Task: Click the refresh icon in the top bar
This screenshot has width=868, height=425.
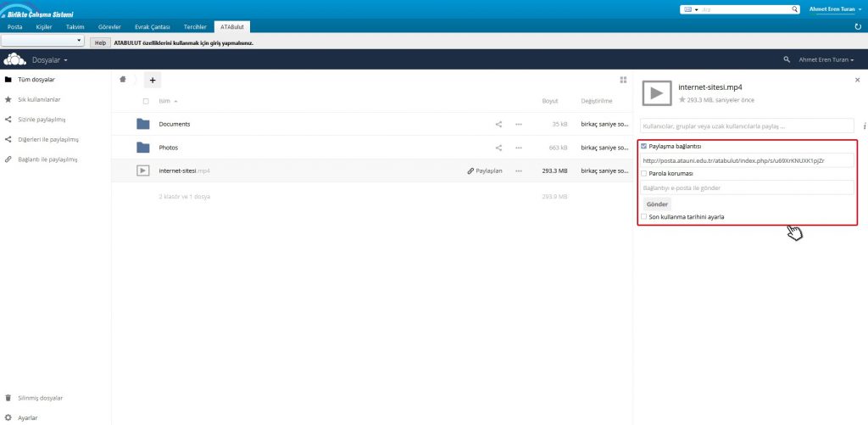Action: click(858, 27)
